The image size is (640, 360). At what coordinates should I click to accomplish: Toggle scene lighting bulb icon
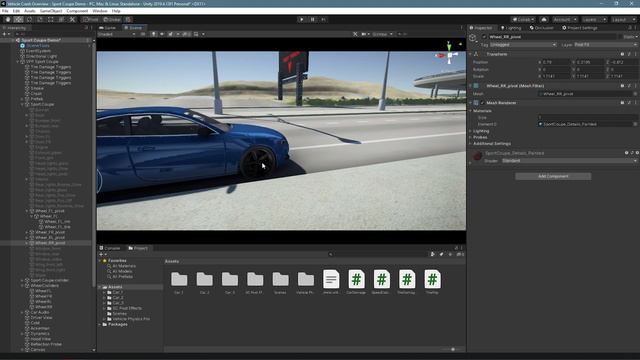tap(153, 34)
